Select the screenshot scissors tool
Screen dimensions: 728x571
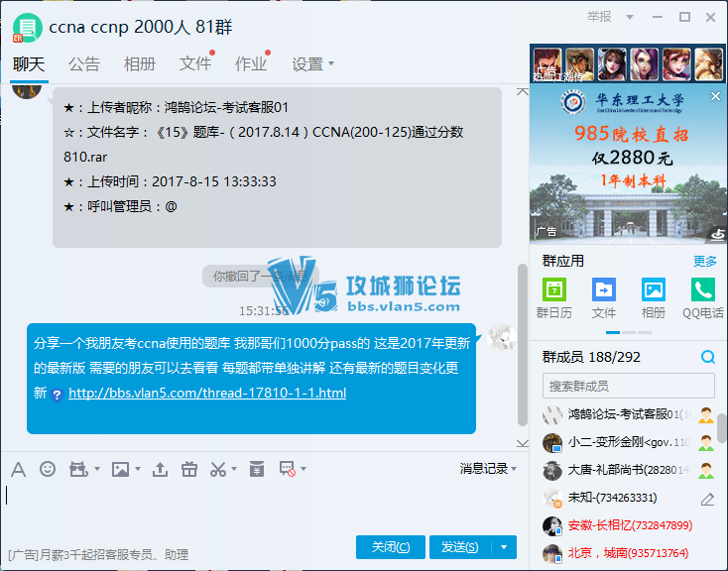(219, 469)
